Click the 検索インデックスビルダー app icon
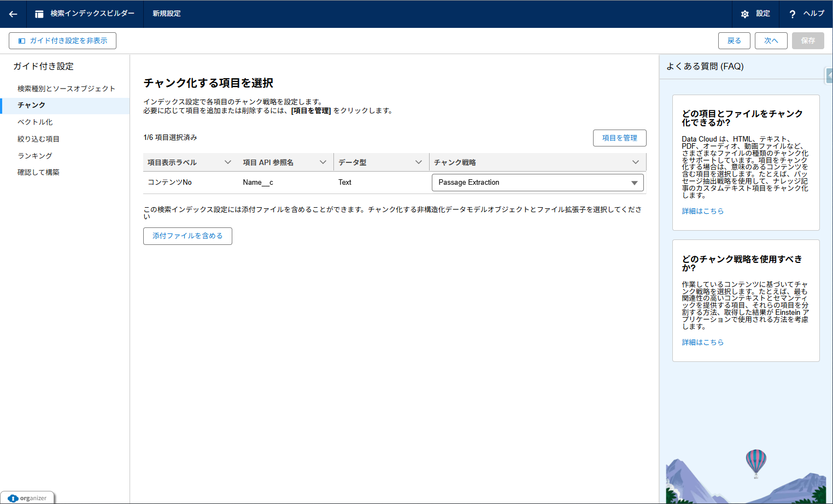The height and width of the screenshot is (504, 833). [x=39, y=14]
